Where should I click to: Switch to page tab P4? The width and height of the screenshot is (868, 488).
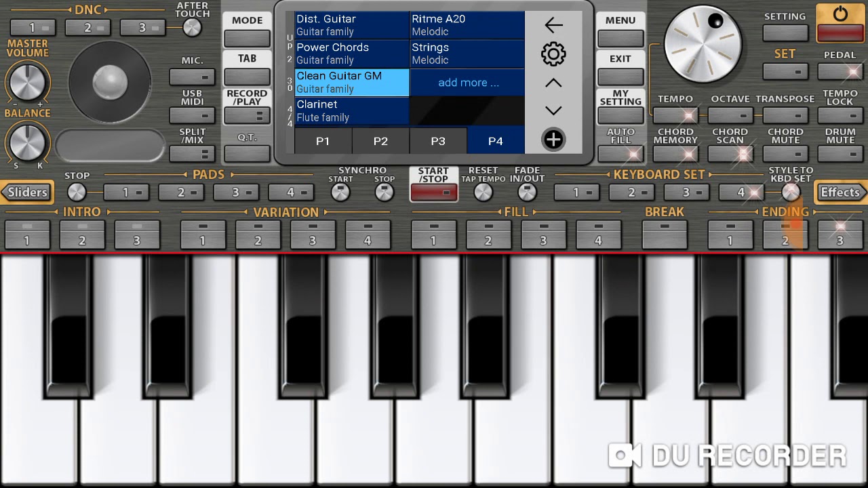pyautogui.click(x=496, y=141)
